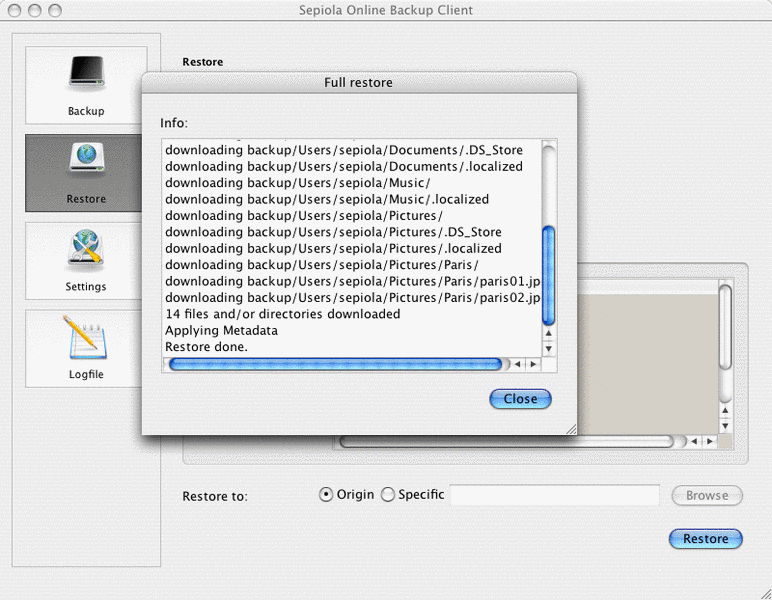772x600 pixels.
Task: Click background list scroll up arrow
Action: (x=725, y=410)
